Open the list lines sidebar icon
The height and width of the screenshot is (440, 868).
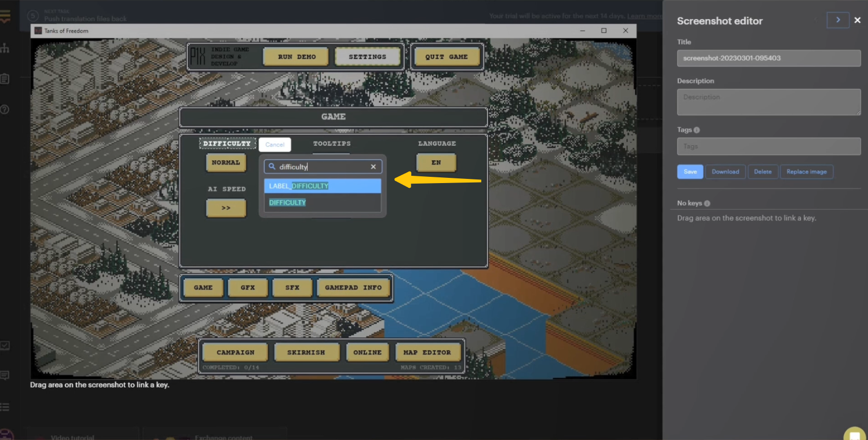pos(5,407)
